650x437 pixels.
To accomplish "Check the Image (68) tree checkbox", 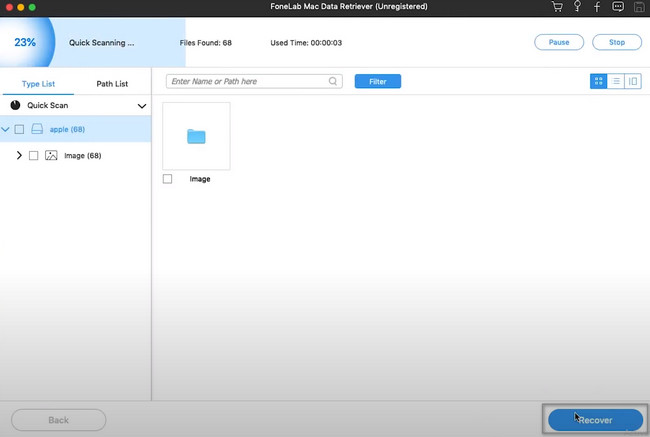I will tap(34, 155).
